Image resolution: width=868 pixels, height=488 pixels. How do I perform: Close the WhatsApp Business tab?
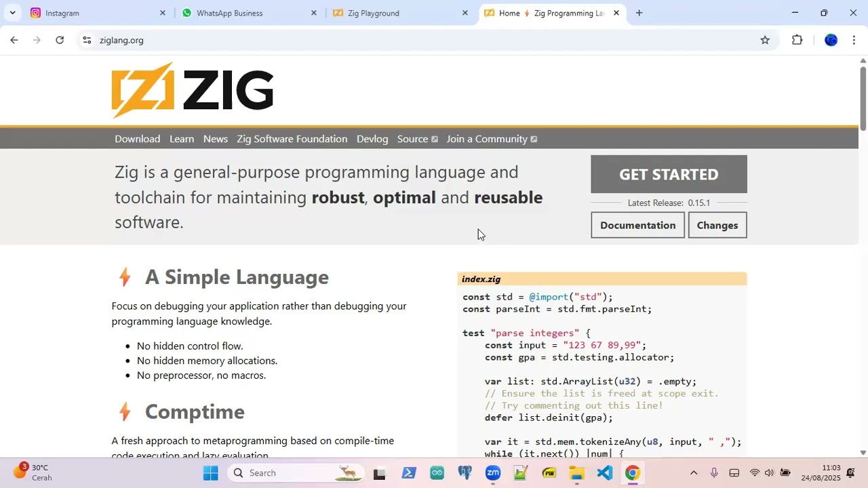313,13
